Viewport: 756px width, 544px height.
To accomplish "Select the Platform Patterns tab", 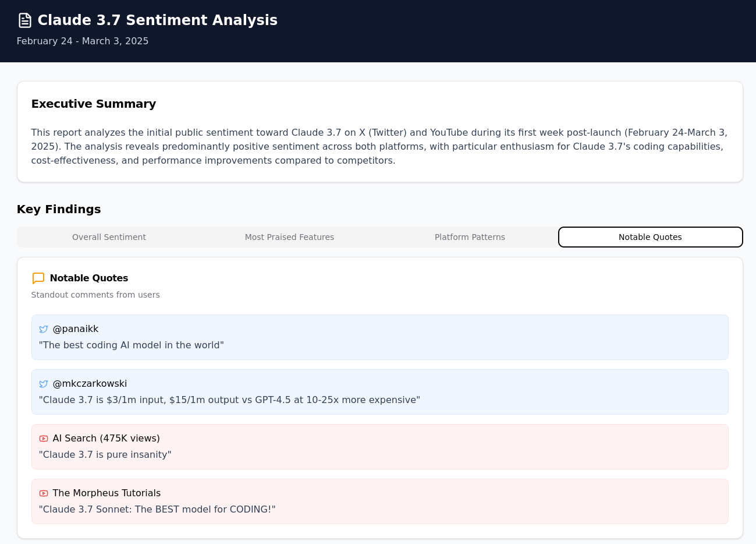I will [x=470, y=237].
